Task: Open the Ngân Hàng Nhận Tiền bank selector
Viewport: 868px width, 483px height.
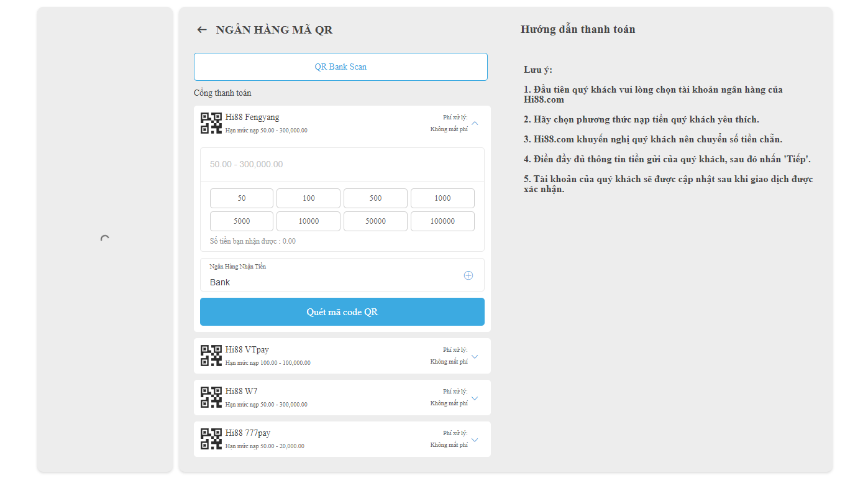Action: (342, 275)
